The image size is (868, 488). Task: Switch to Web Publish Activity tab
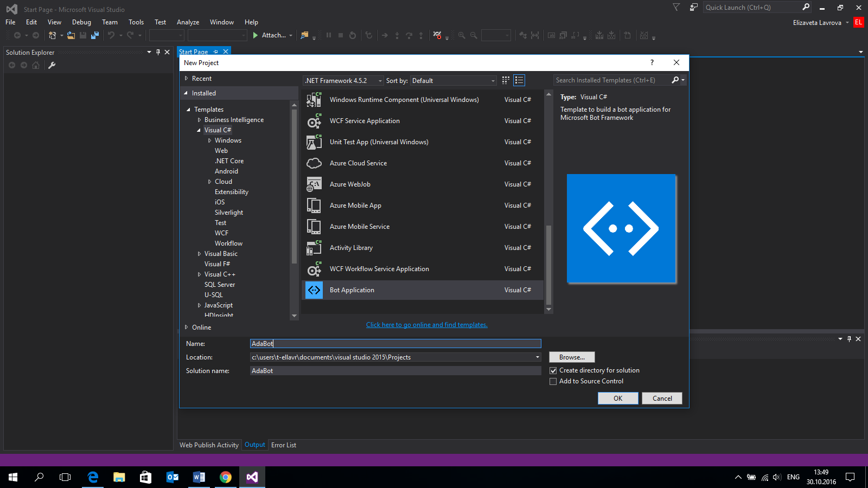[209, 445]
